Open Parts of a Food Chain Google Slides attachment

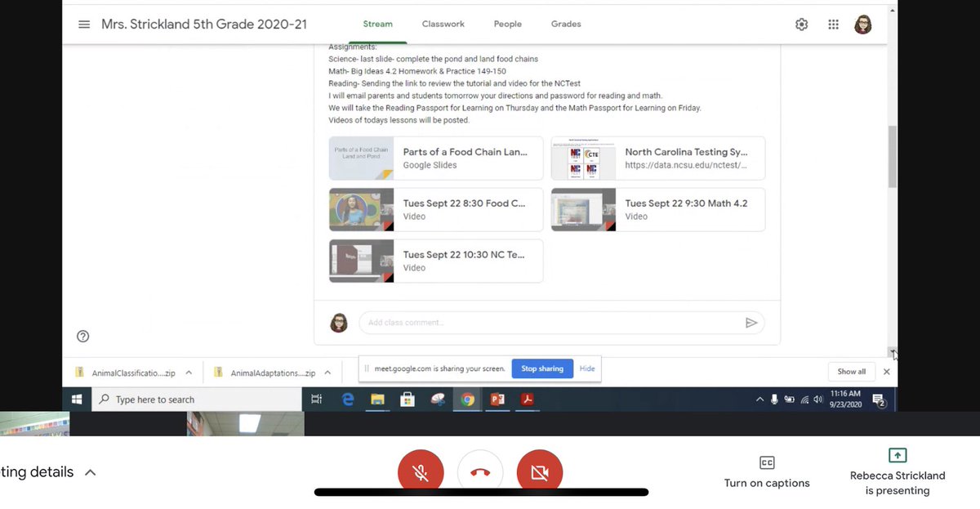436,159
